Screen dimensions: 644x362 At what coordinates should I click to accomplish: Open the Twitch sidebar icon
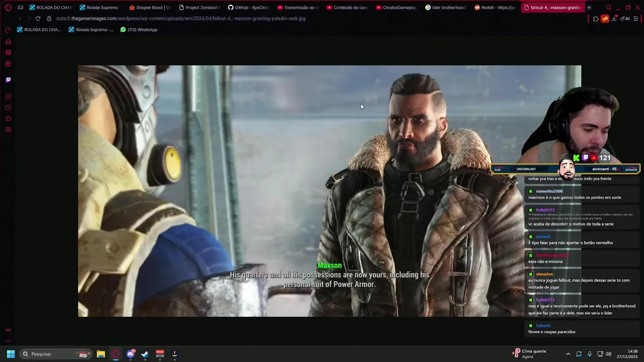[x=8, y=80]
